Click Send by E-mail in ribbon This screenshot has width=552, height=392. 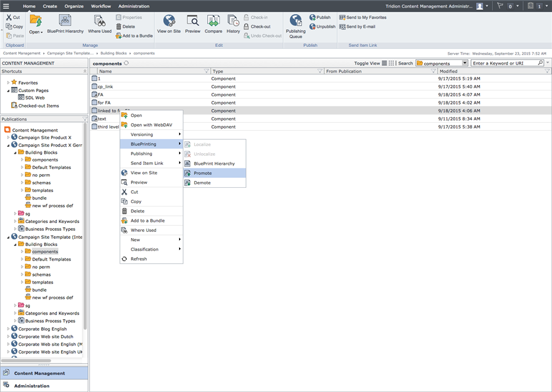[360, 26]
